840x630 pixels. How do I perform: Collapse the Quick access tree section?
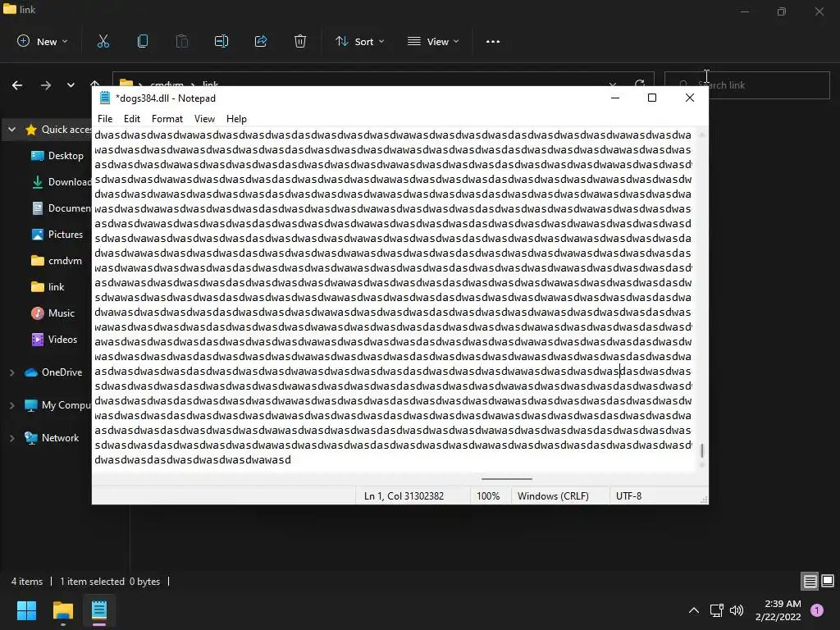(x=11, y=129)
